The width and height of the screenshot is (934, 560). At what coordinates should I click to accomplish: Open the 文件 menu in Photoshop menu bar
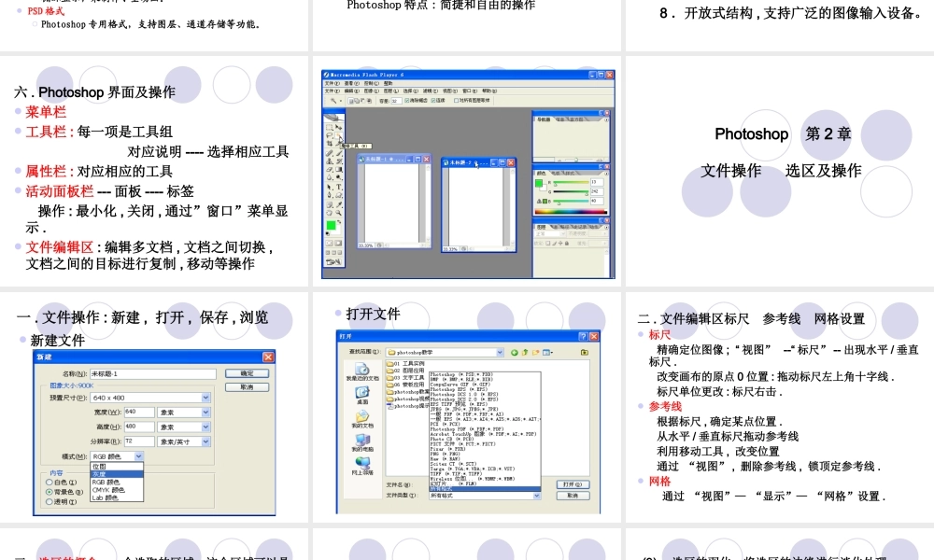tap(333, 91)
